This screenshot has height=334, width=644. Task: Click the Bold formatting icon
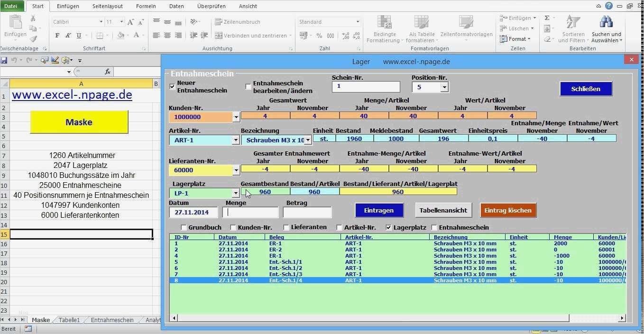click(x=57, y=36)
